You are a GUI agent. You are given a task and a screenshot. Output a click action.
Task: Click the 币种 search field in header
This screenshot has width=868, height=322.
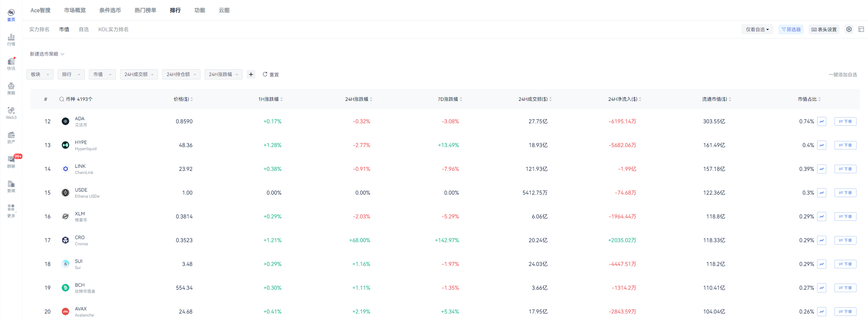[x=76, y=99]
